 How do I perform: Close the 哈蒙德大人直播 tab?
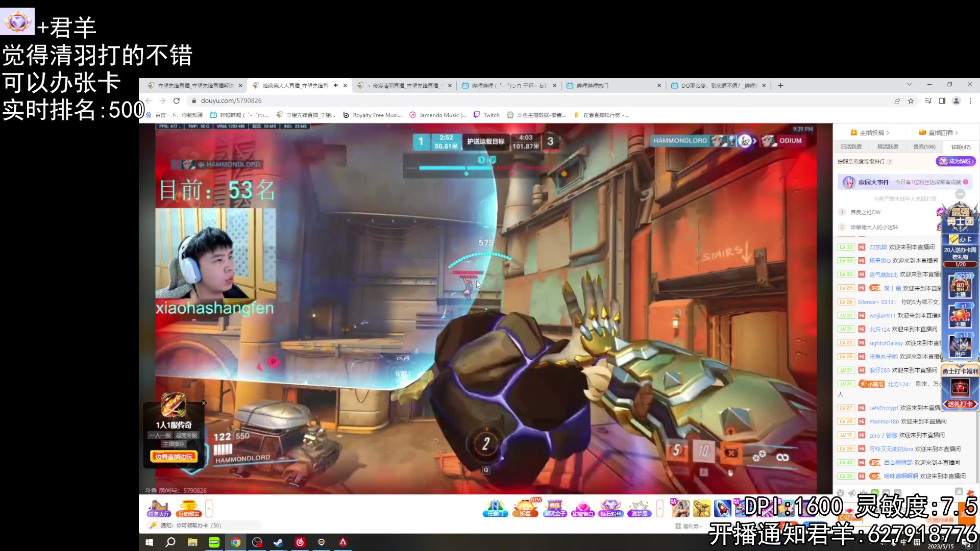[345, 86]
